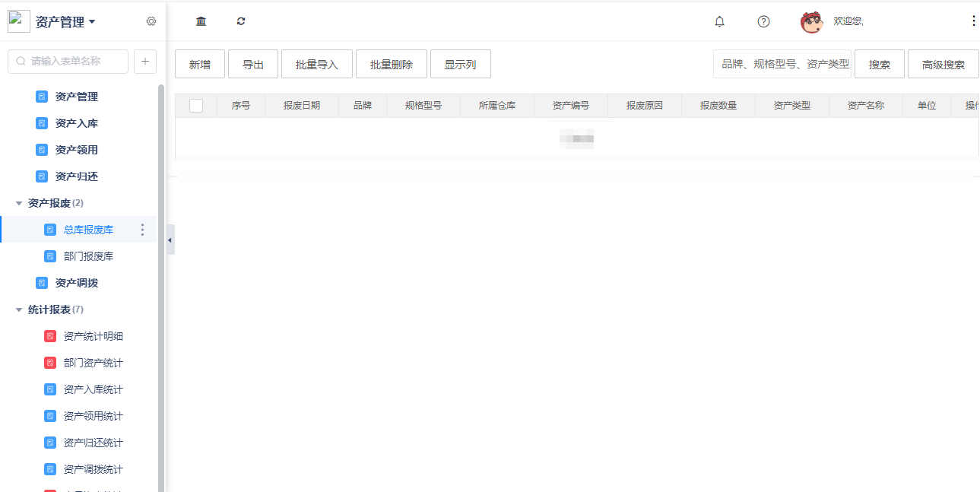Click the 所属仓库 column header

(x=497, y=106)
